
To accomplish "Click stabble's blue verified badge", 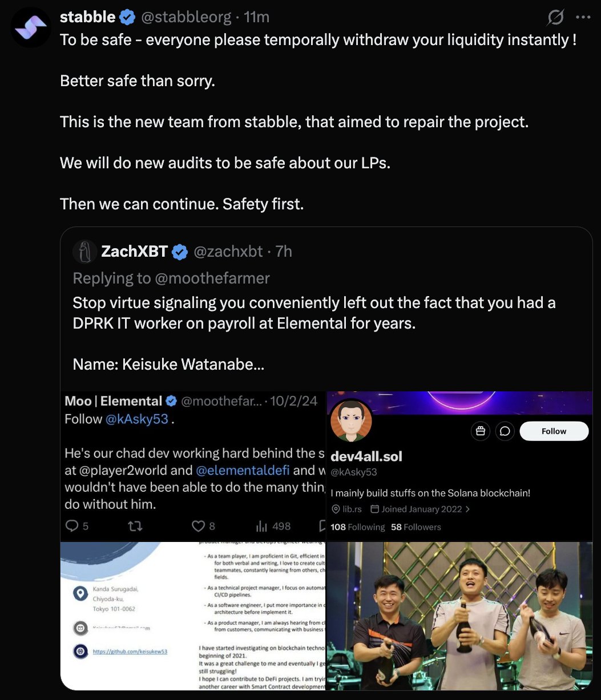I will click(x=127, y=18).
